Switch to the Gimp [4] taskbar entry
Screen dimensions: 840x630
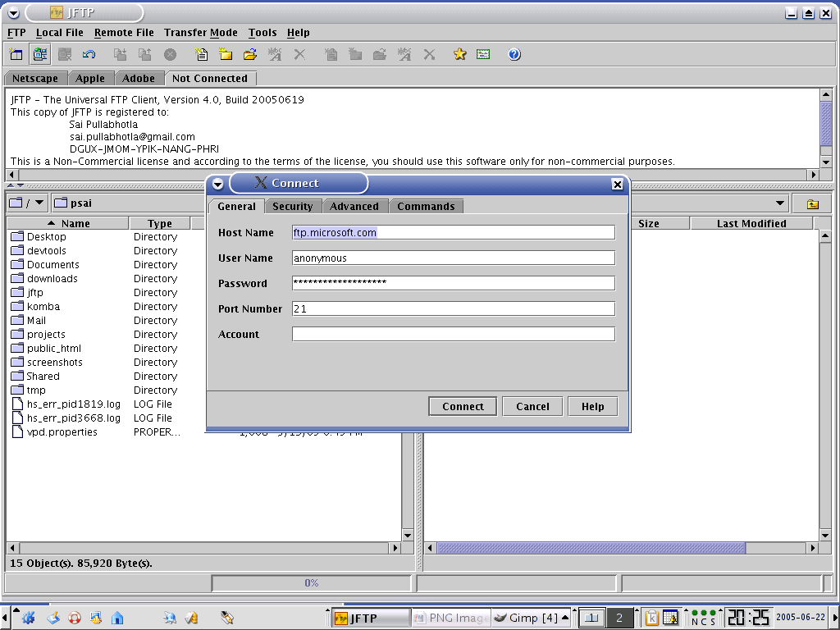(x=532, y=619)
